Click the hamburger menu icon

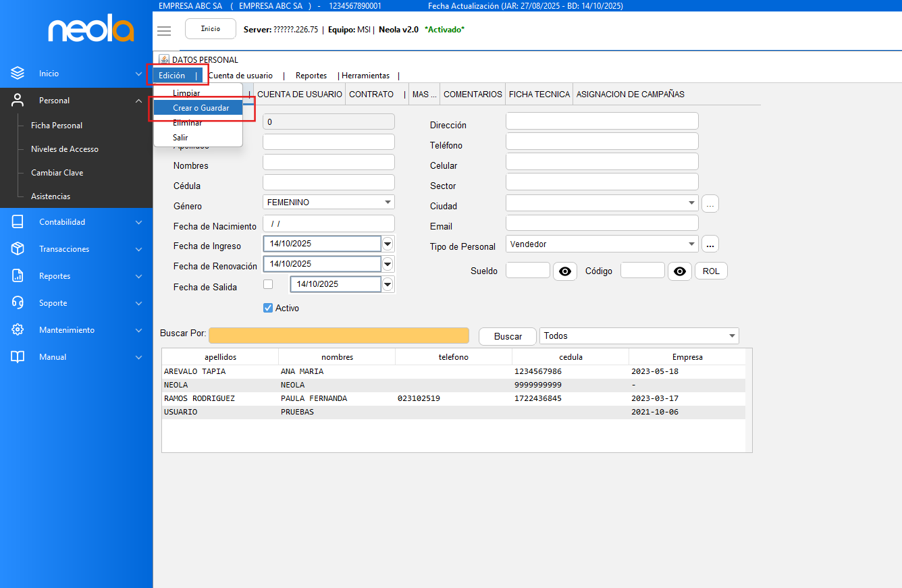163,30
